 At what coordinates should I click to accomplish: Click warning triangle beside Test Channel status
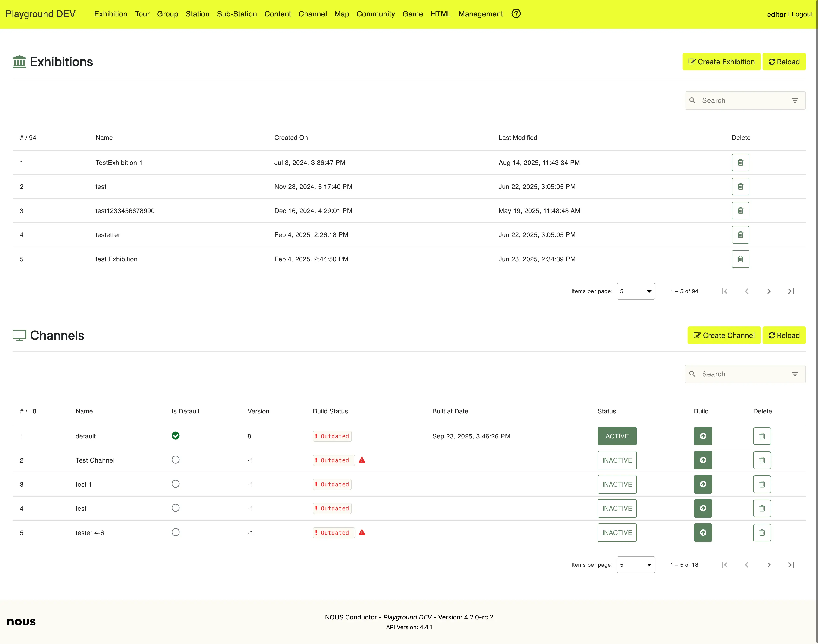pos(362,460)
